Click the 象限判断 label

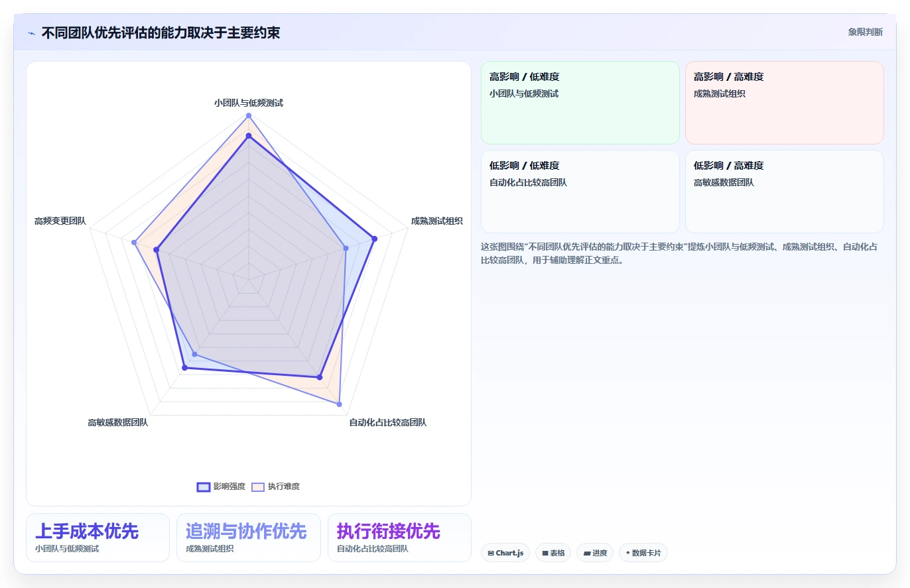pyautogui.click(x=866, y=32)
